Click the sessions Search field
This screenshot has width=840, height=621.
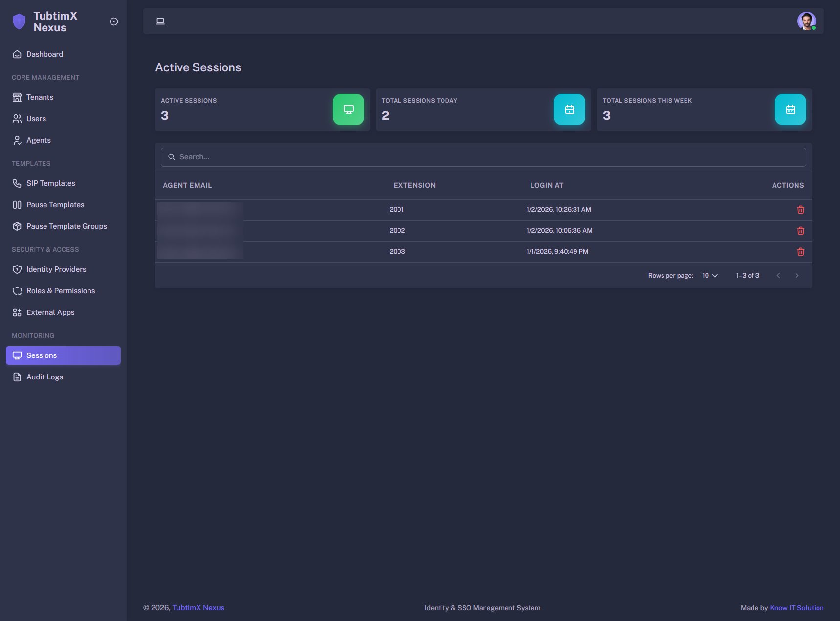pyautogui.click(x=483, y=157)
